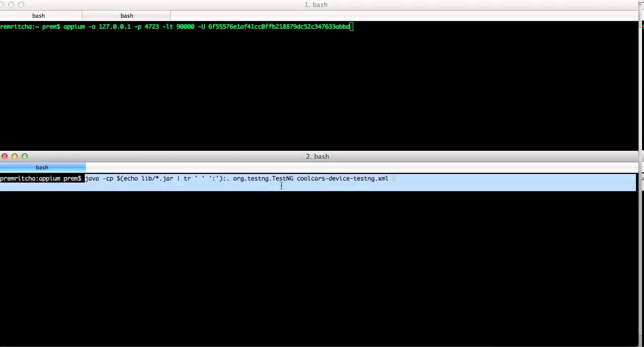The image size is (644, 347).
Task: Switch to the second bash tab in window 1
Action: pyautogui.click(x=126, y=16)
